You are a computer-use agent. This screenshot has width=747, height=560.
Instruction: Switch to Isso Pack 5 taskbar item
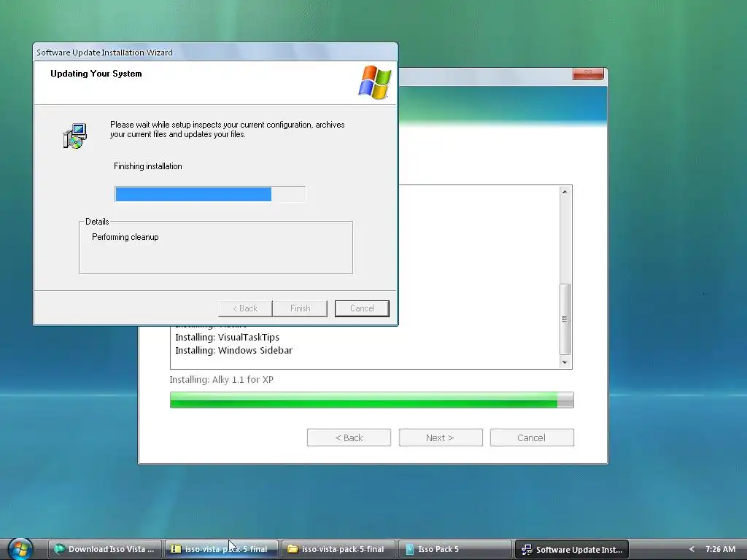pos(454,549)
